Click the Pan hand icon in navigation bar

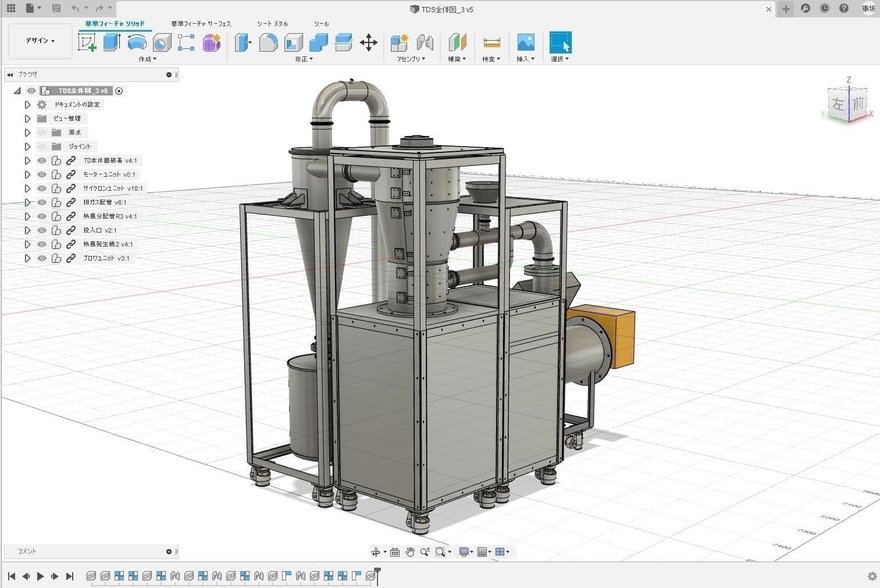[410, 552]
